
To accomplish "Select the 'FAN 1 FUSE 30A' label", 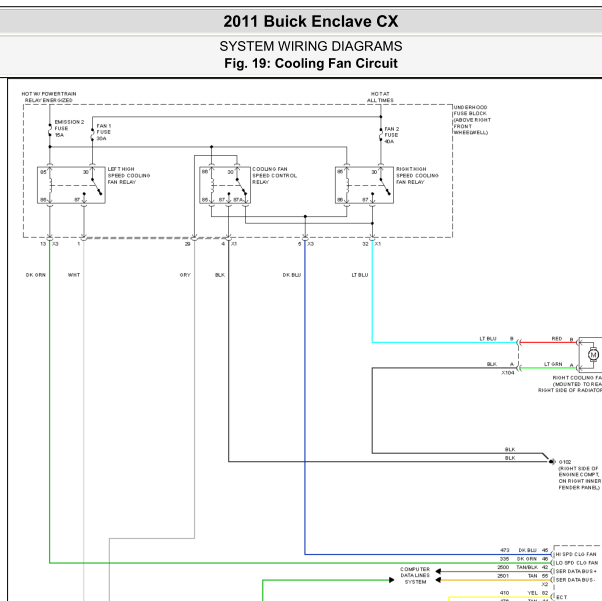I will 104,132.
